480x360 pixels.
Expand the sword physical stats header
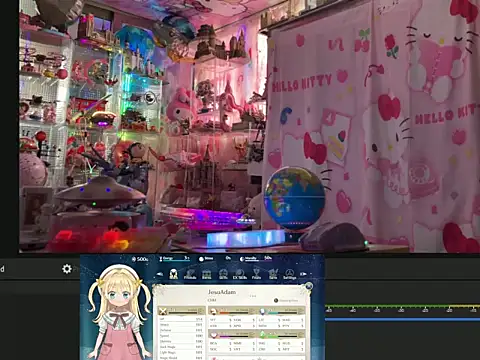click(x=181, y=311)
